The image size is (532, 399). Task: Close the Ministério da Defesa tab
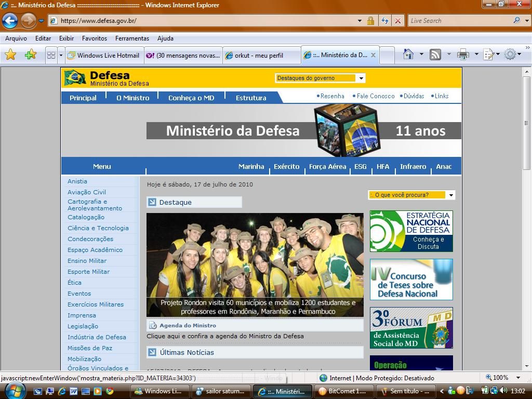coord(373,55)
